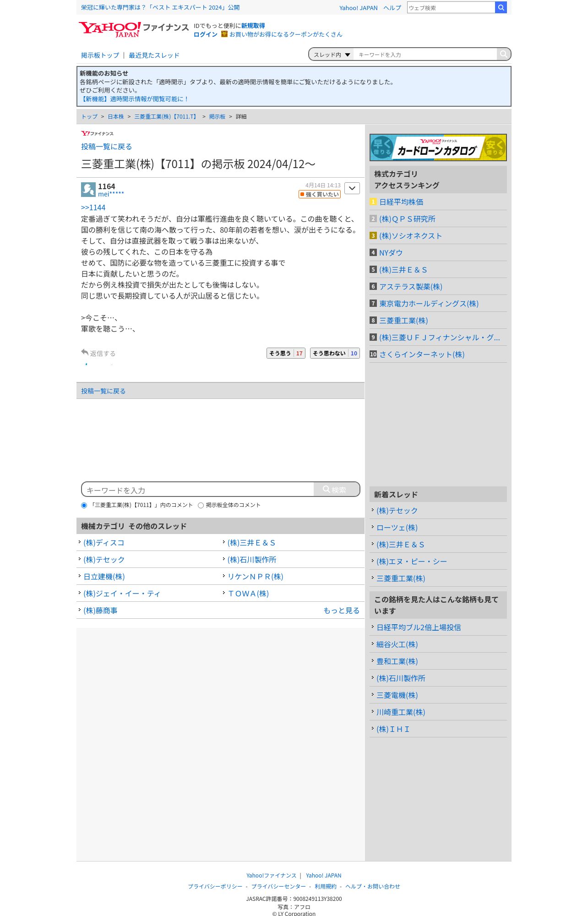Click the blue web search magnifier button
Viewport: 588px width, 916px height.
coord(501,7)
